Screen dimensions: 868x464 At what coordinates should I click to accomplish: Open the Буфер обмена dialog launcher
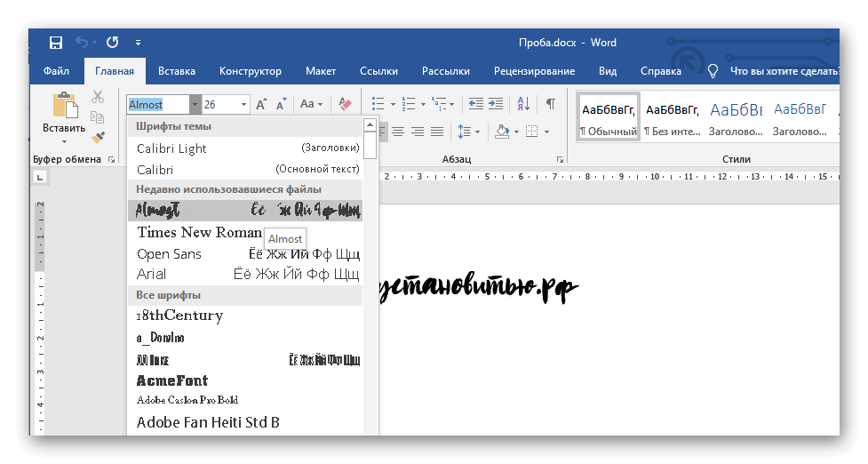pos(112,159)
